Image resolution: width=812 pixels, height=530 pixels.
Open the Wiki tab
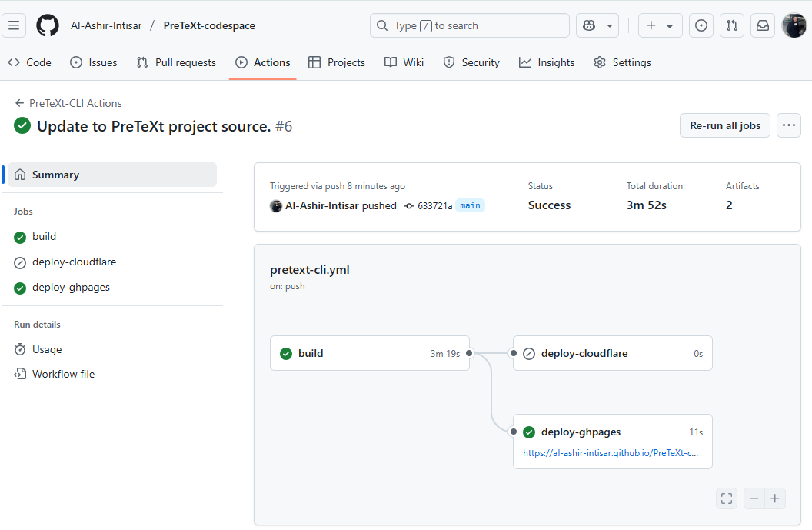pos(404,62)
